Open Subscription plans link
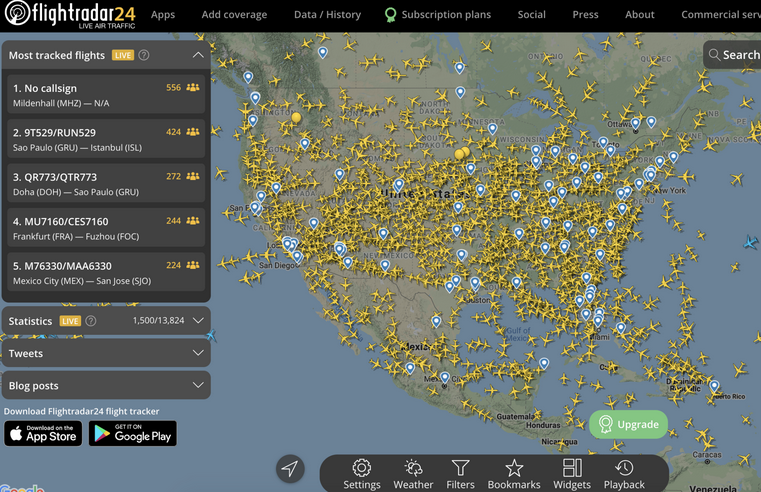Screen dimensions: 761x492 click(x=446, y=15)
